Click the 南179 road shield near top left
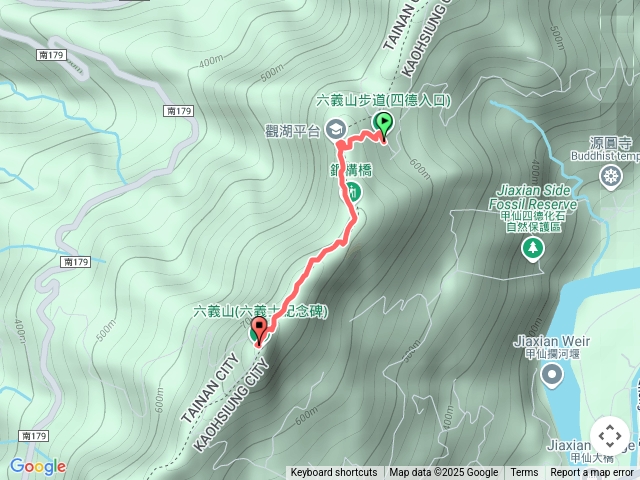This screenshot has width=640, height=480. 51,55
